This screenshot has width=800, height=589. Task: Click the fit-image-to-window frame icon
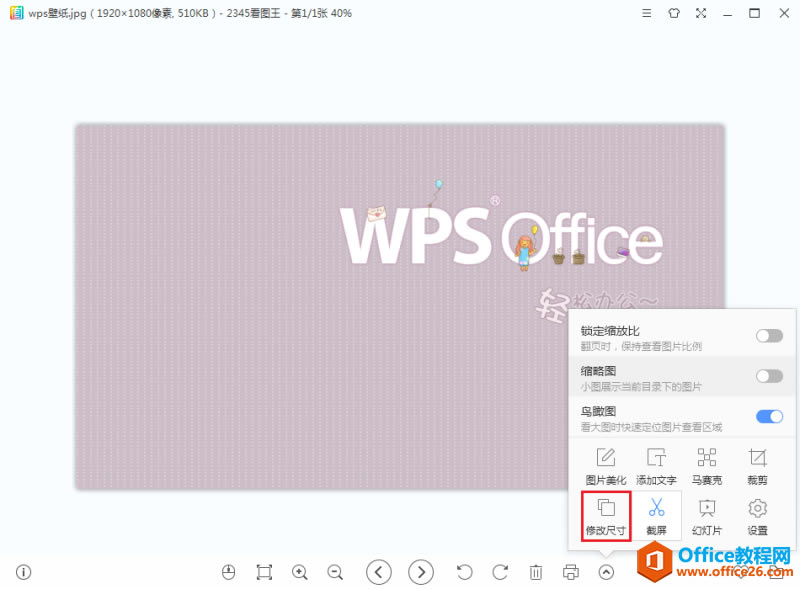coord(264,572)
